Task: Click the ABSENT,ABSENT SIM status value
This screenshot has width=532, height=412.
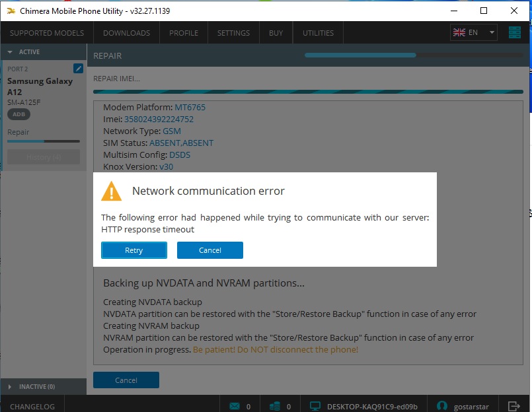Action: pos(182,143)
